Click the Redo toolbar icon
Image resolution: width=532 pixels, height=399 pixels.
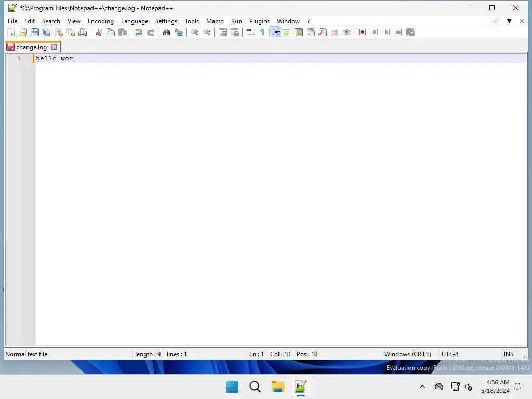click(150, 33)
